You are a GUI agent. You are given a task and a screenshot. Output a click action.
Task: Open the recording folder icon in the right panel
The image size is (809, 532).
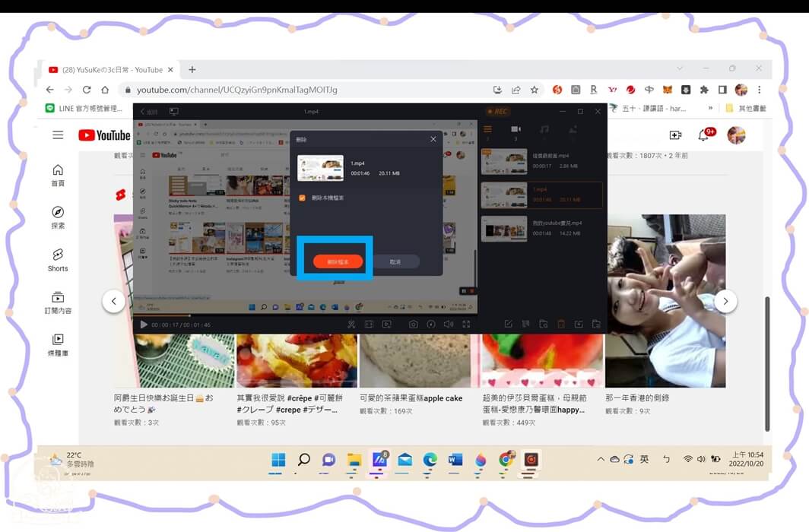point(543,323)
